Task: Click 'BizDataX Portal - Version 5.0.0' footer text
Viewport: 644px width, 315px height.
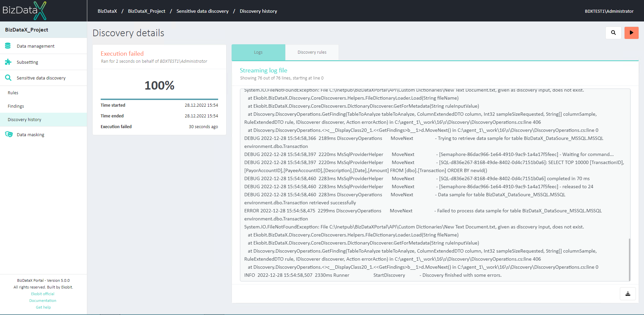Action: [x=43, y=280]
